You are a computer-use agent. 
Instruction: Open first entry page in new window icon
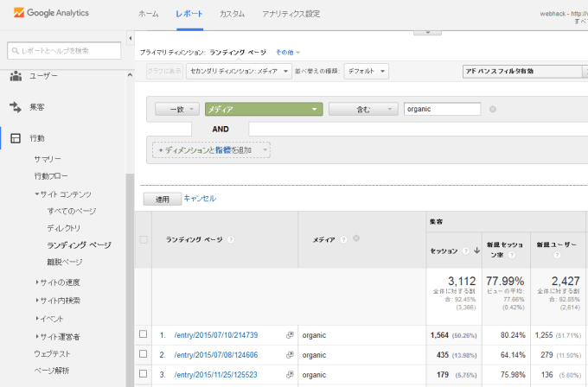[x=290, y=334]
